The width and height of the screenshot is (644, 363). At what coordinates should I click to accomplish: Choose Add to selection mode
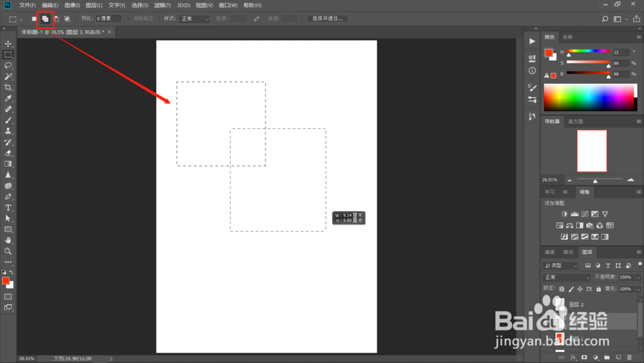pos(45,19)
